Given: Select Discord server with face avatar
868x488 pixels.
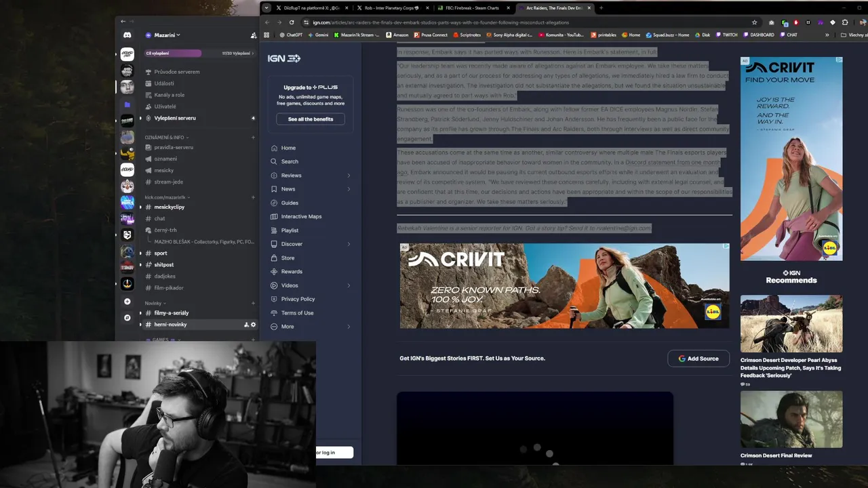Looking at the screenshot, I should (x=127, y=87).
